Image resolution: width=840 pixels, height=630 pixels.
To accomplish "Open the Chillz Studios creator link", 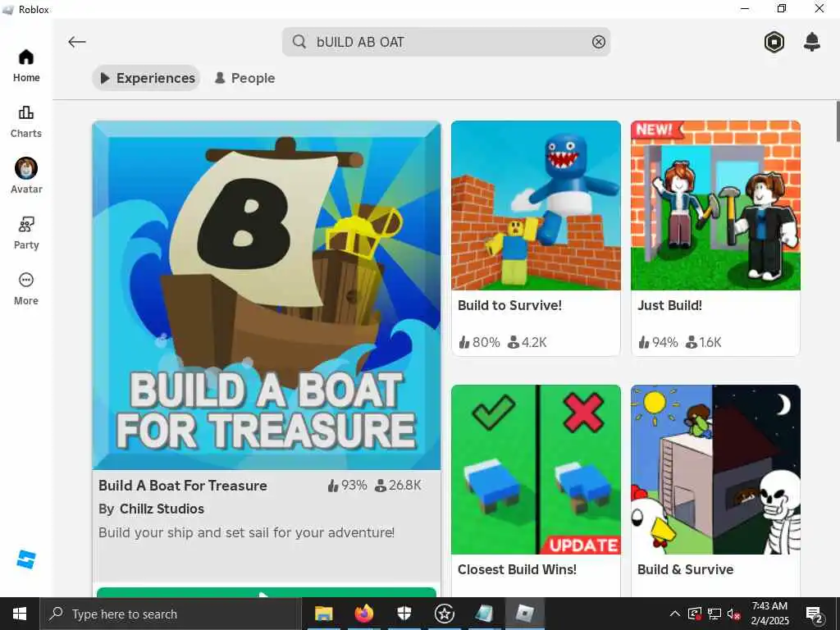I will click(x=162, y=509).
